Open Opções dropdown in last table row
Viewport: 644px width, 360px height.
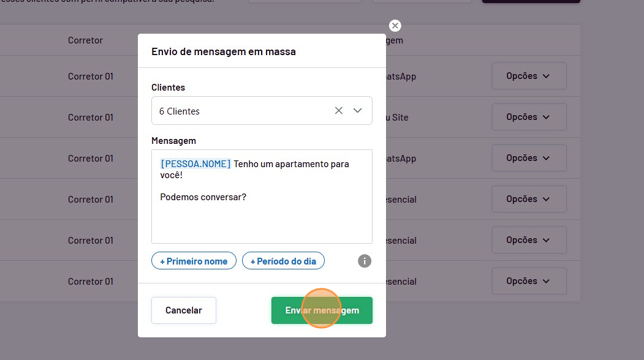(529, 281)
